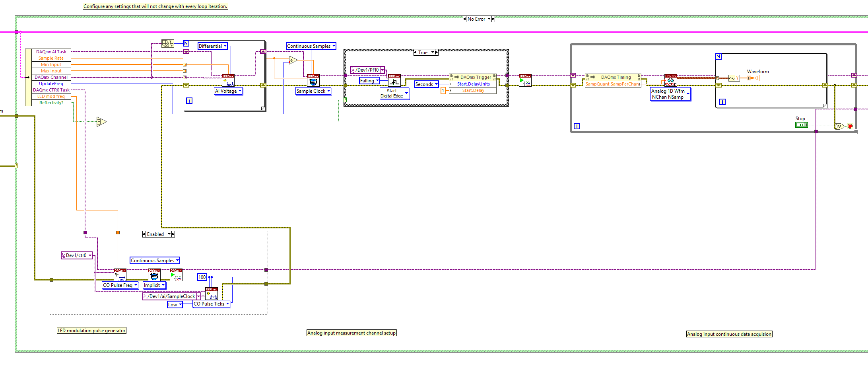
Task: Click the Get Waveform Components icon near Waveform
Action: pos(734,78)
